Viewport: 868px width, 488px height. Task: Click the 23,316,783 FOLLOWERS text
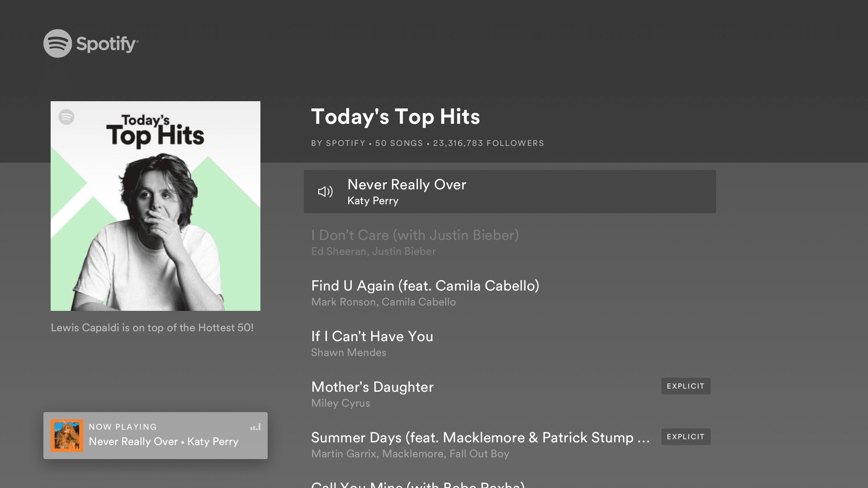489,143
